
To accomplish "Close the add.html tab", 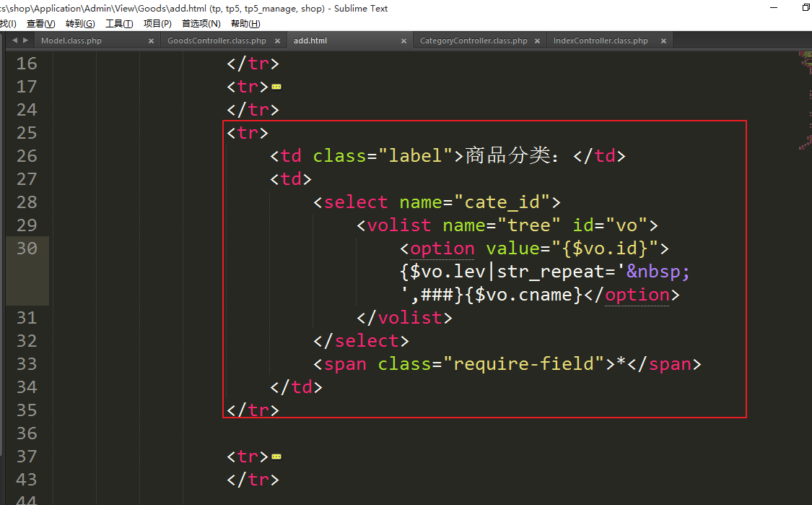I will (x=403, y=41).
